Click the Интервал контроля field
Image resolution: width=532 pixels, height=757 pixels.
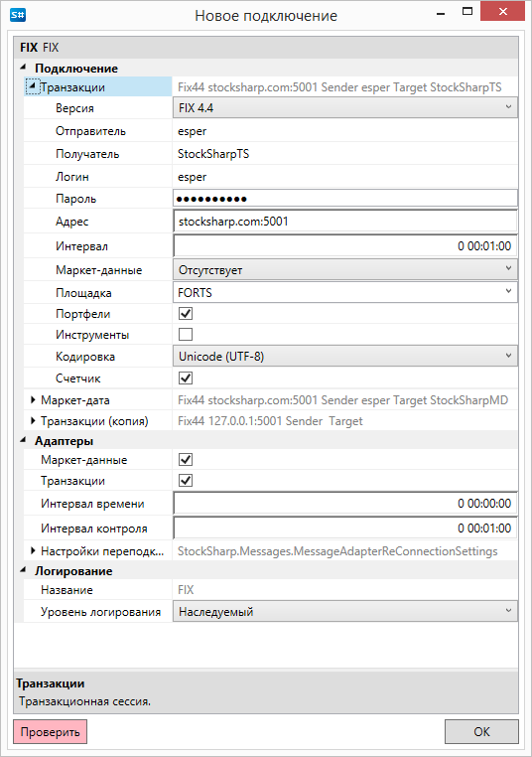click(344, 529)
